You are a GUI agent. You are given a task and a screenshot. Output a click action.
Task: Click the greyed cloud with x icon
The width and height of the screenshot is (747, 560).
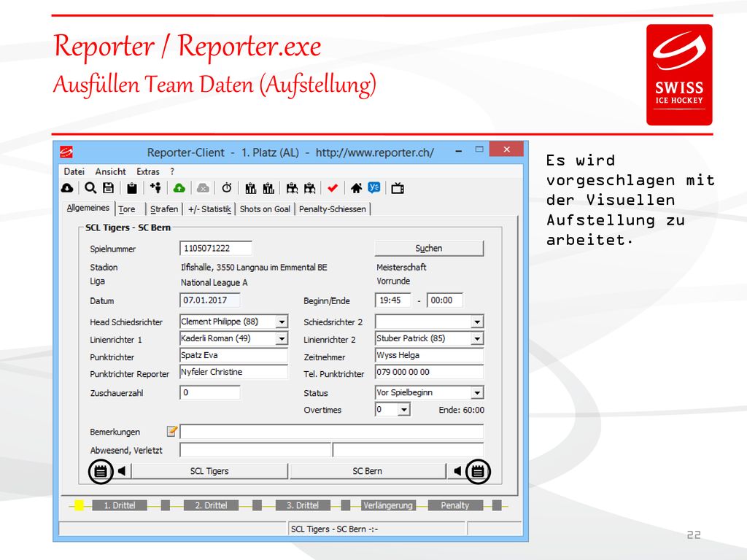[203, 189]
